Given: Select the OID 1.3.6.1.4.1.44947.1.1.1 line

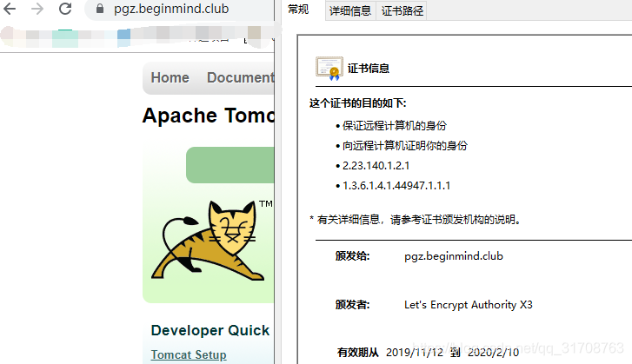Looking at the screenshot, I should [x=396, y=186].
